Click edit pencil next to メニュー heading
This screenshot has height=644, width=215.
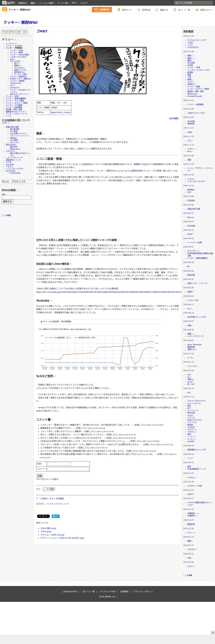16,39
